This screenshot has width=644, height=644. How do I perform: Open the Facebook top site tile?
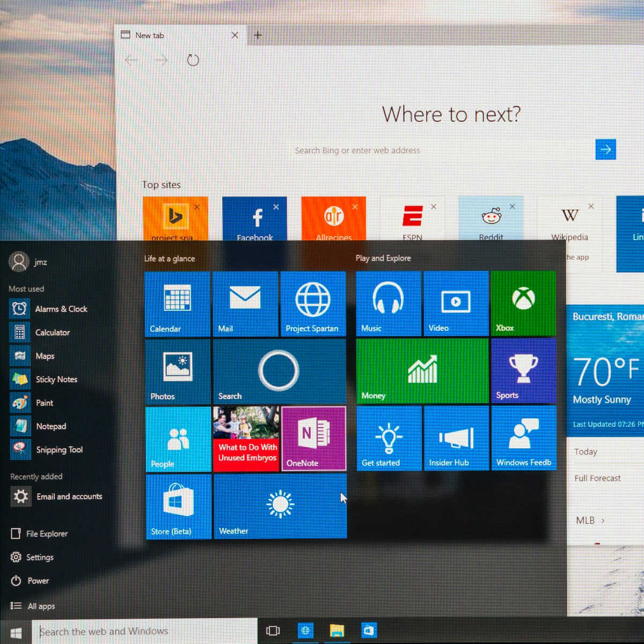click(x=254, y=219)
